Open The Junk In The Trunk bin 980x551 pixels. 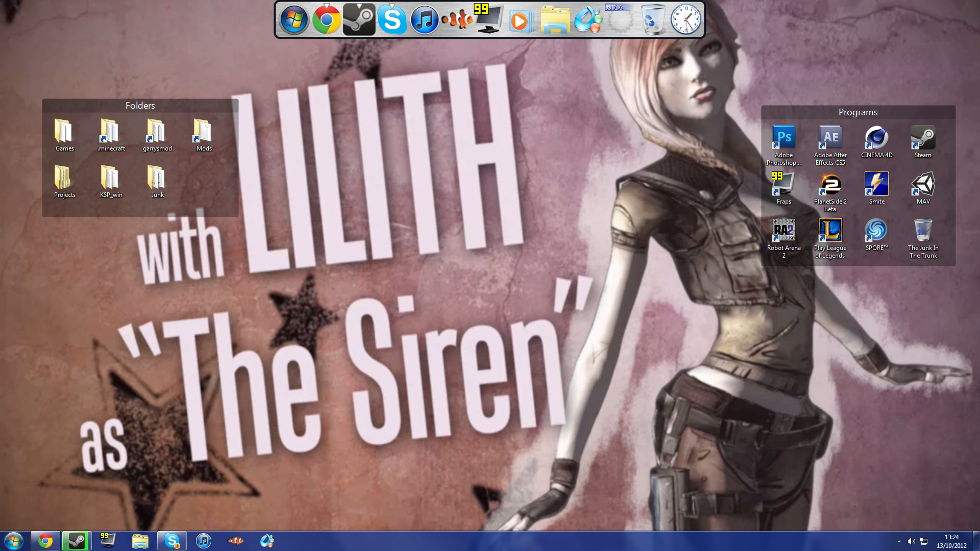(x=923, y=238)
